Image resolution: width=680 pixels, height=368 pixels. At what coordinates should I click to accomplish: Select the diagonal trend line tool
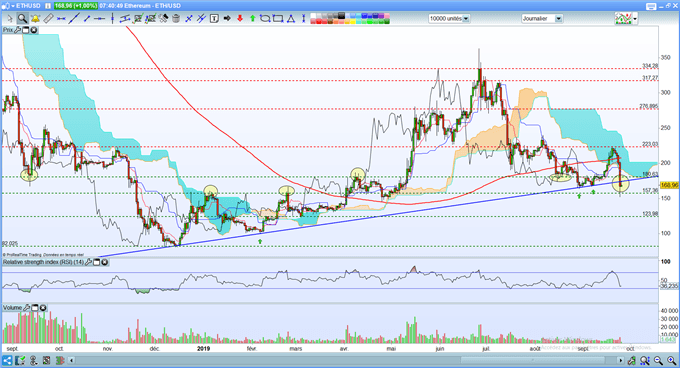pos(74,19)
